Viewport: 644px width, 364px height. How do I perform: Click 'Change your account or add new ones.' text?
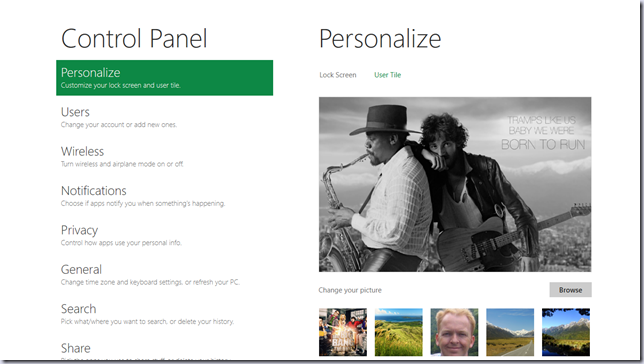tap(119, 124)
